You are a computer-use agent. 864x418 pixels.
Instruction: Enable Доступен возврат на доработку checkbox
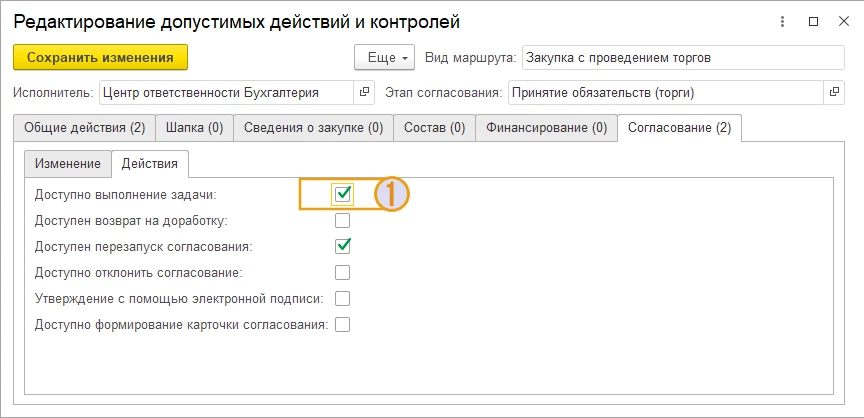343,221
